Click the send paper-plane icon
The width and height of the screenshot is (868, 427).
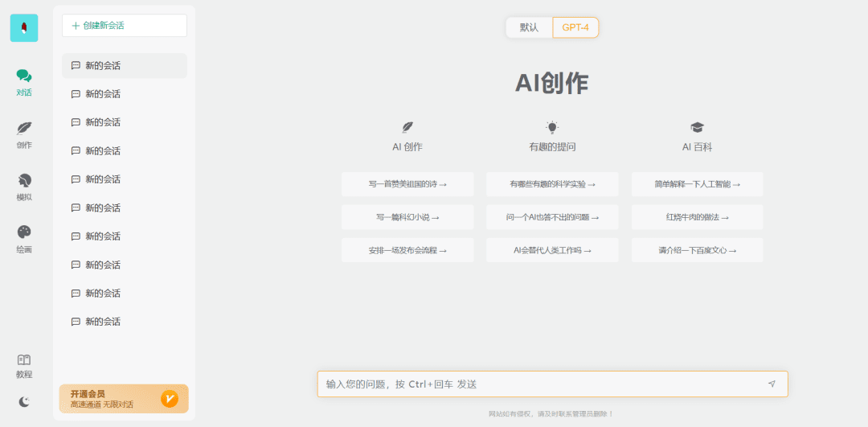[772, 384]
